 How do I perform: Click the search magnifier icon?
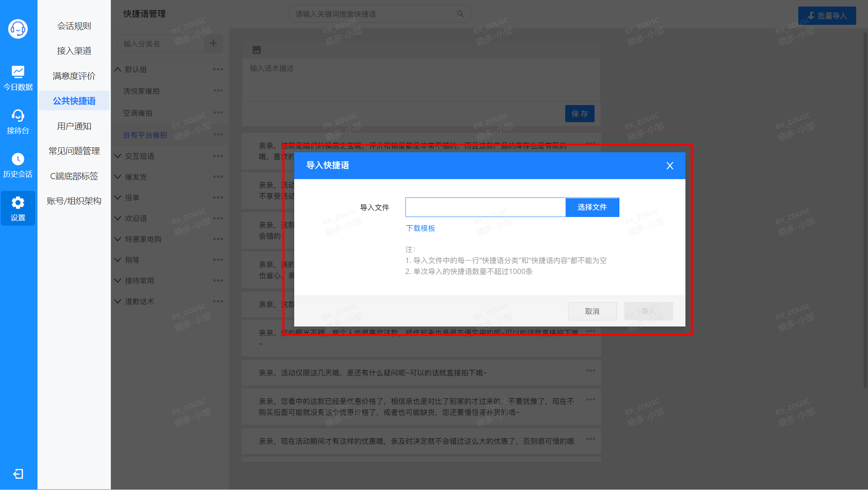(460, 14)
